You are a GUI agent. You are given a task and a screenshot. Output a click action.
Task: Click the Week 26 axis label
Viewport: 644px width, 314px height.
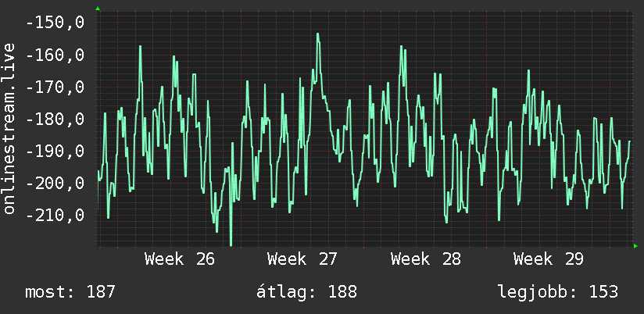pyautogui.click(x=180, y=259)
